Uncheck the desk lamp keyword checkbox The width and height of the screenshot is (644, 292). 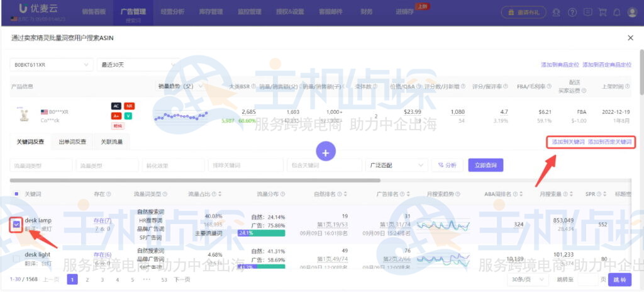(16, 224)
